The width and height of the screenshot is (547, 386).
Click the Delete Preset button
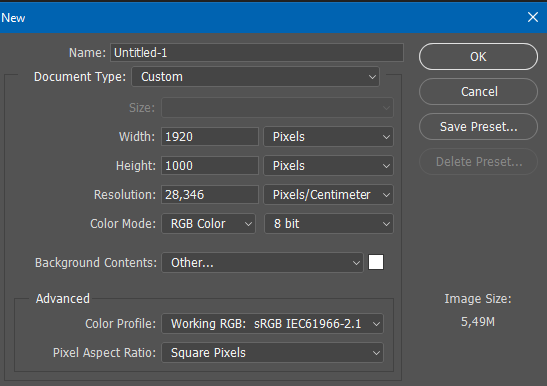pyautogui.click(x=478, y=161)
